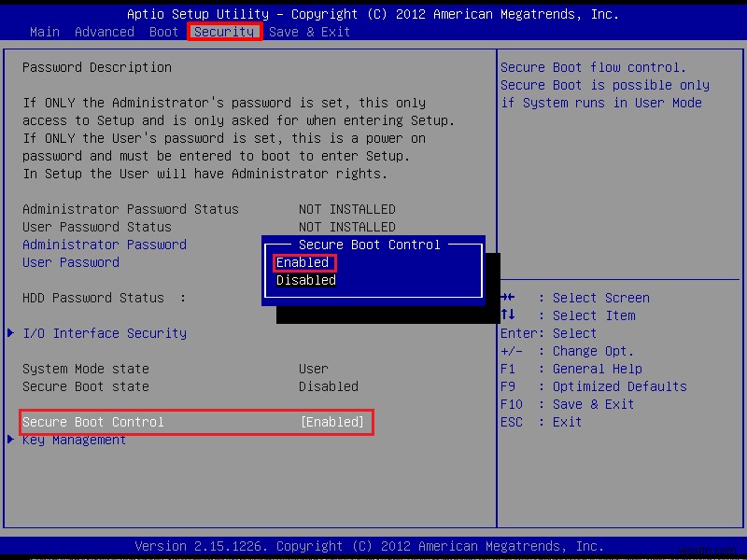Click the Version 2.15.1226 footer text

coord(369,546)
